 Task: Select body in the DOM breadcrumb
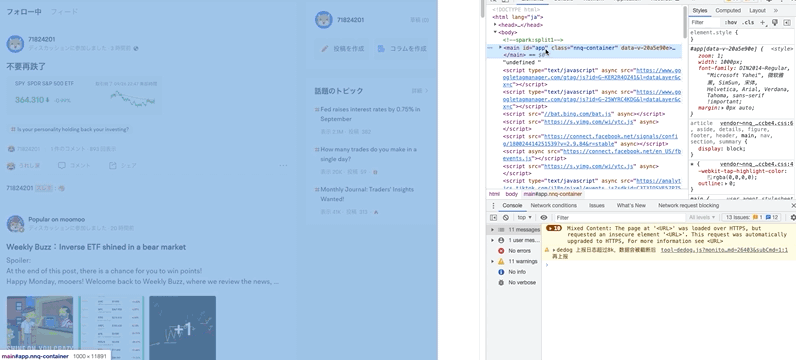[x=511, y=194]
